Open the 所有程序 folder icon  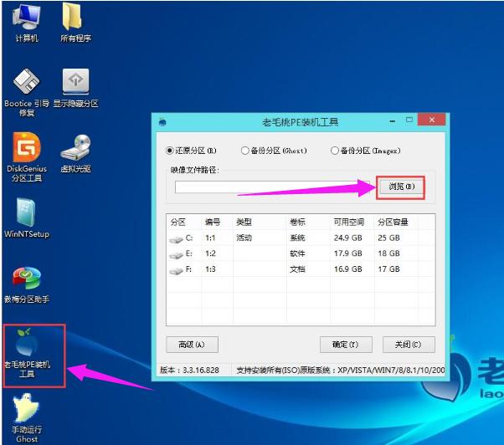click(x=75, y=18)
